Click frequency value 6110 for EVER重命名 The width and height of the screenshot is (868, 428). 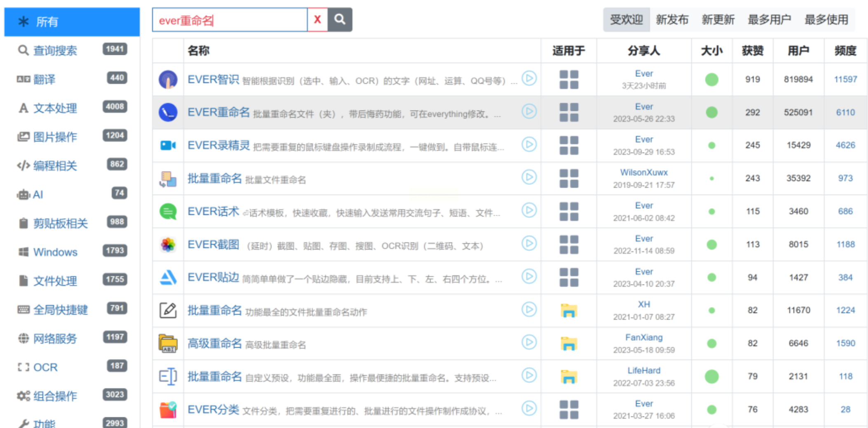845,112
